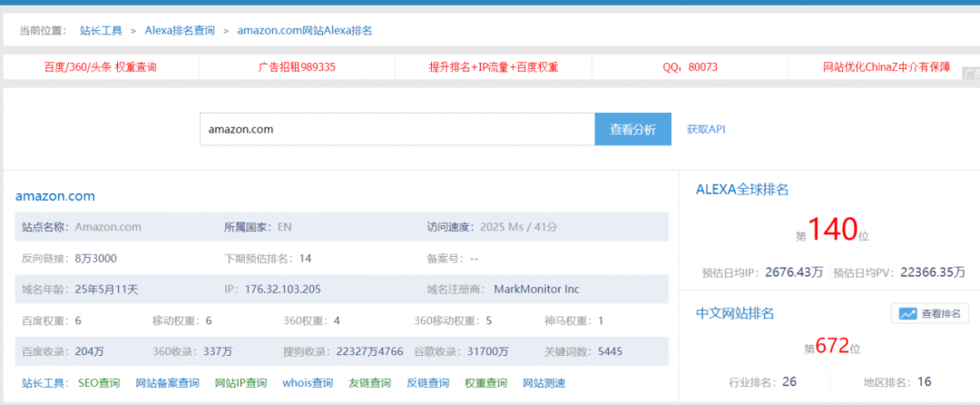
Task: Open the 友链查询 tool link
Action: pos(370,383)
